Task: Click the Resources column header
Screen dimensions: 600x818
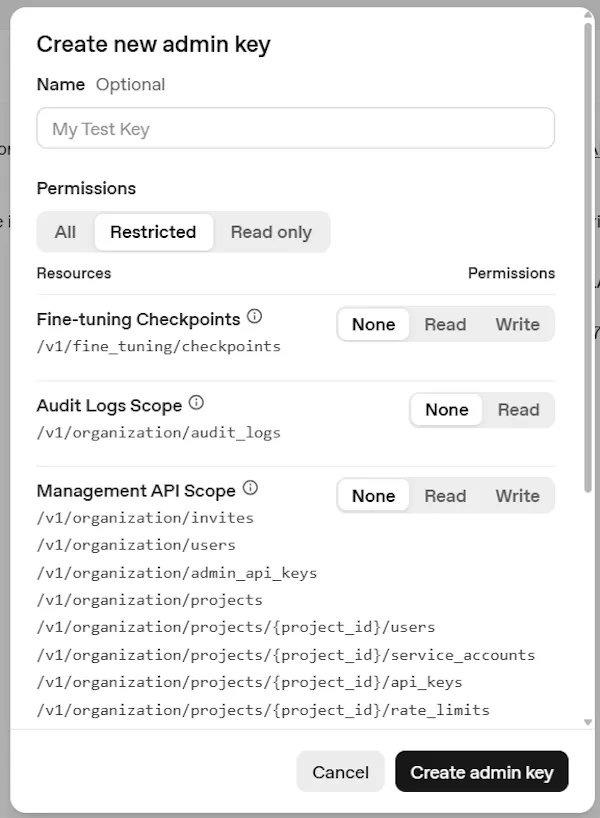Action: click(x=74, y=273)
